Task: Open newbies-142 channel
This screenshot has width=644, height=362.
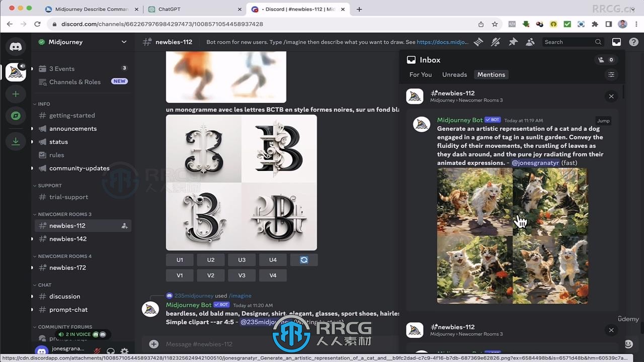Action: [x=83, y=239]
